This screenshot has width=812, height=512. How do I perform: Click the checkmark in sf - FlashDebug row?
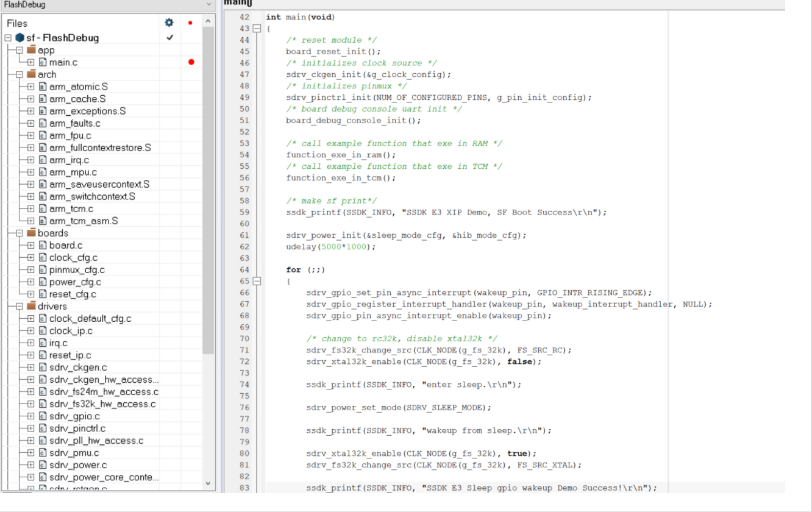click(x=169, y=38)
